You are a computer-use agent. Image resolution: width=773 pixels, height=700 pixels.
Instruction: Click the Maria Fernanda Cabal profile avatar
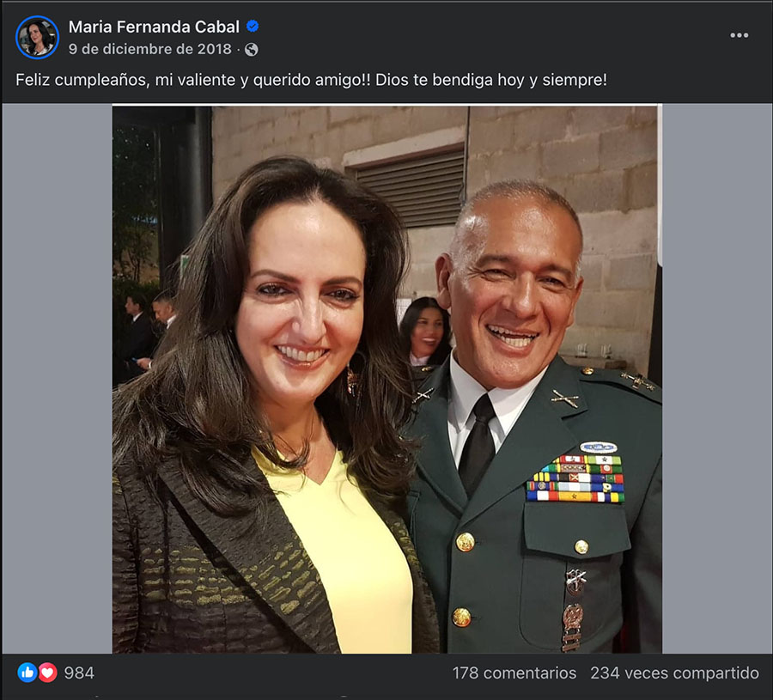pos(37,37)
